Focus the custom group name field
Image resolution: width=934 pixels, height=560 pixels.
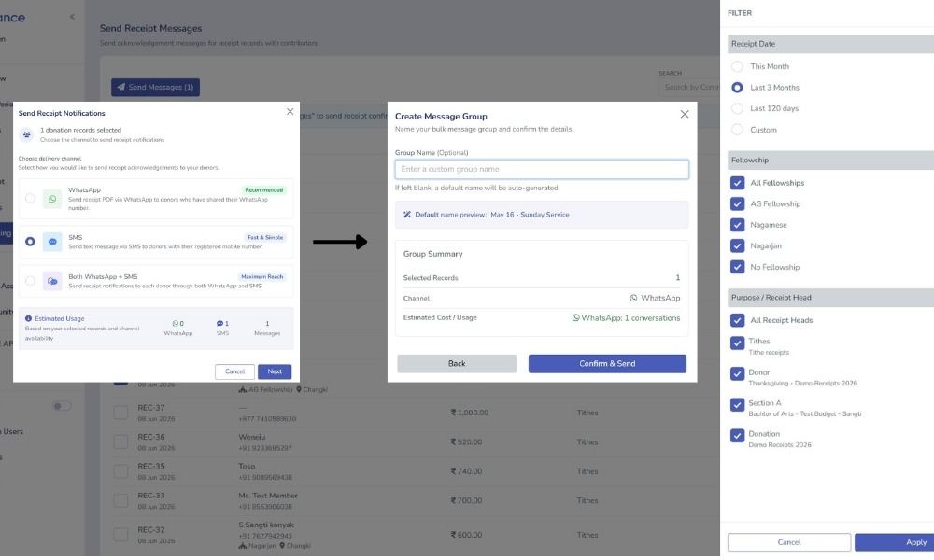pyautogui.click(x=542, y=169)
